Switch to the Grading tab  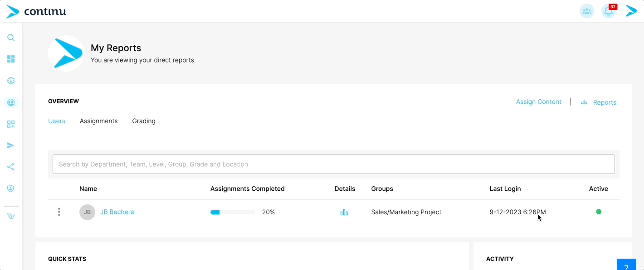coord(144,121)
